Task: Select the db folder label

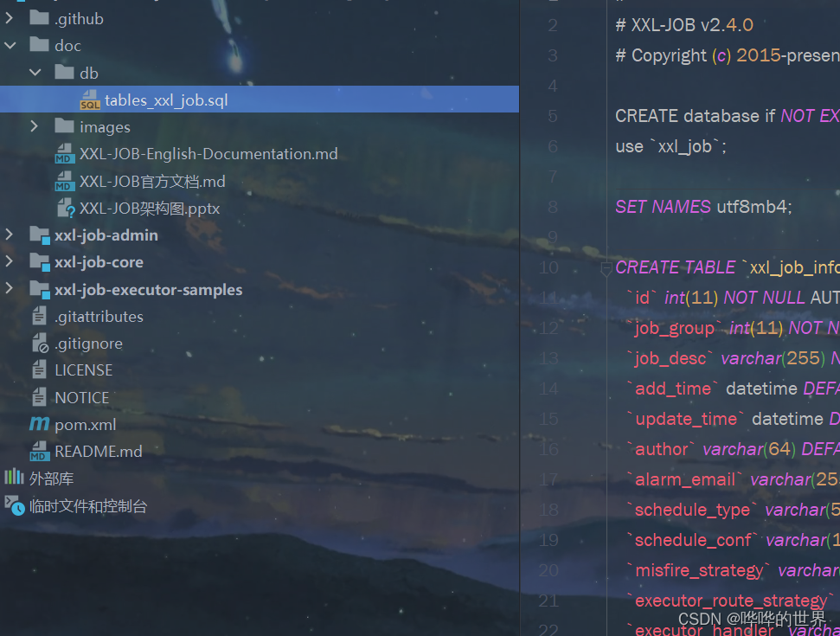Action: pos(89,73)
